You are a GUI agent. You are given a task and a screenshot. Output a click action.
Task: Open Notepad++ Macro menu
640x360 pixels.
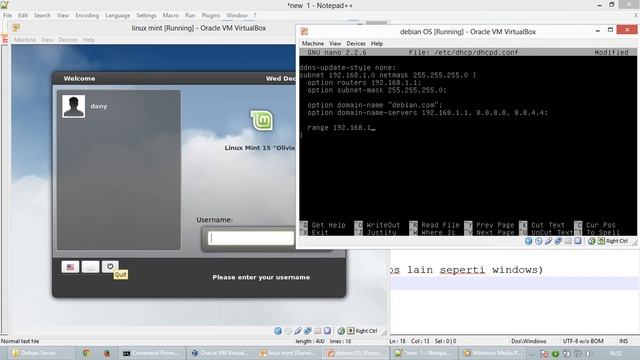tap(171, 15)
